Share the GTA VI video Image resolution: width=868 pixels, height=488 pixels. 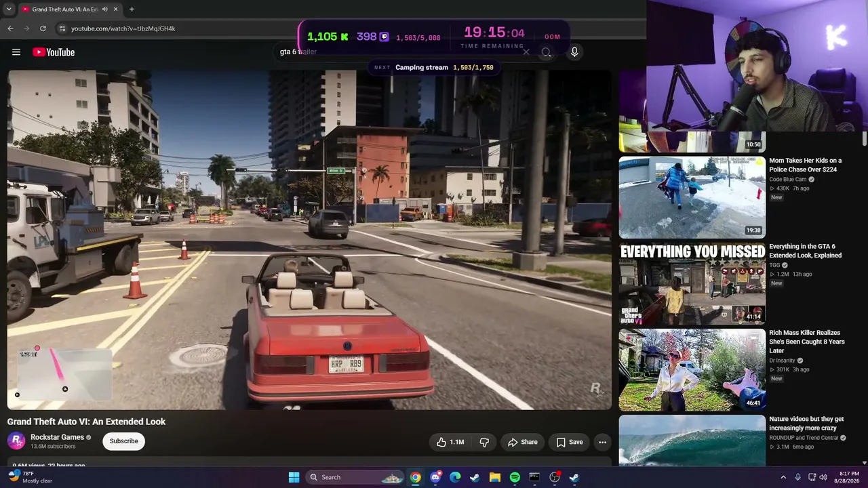(x=522, y=442)
